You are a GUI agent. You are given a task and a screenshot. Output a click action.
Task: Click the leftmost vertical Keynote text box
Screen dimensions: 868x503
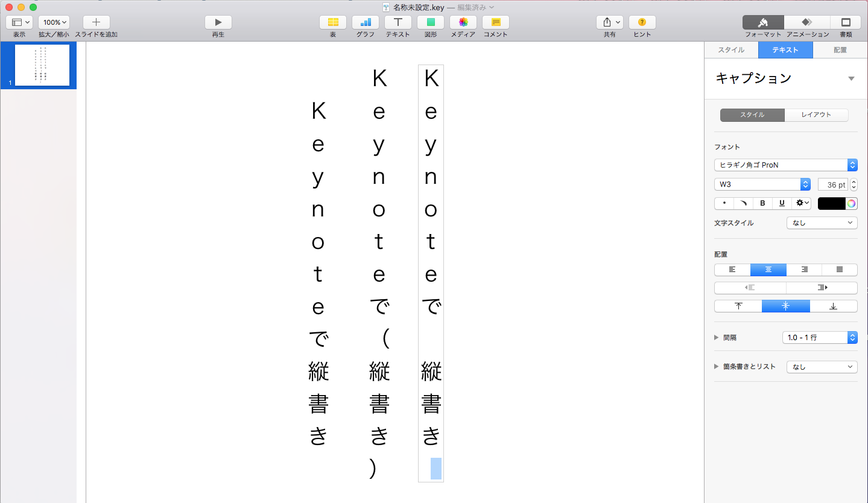318,274
